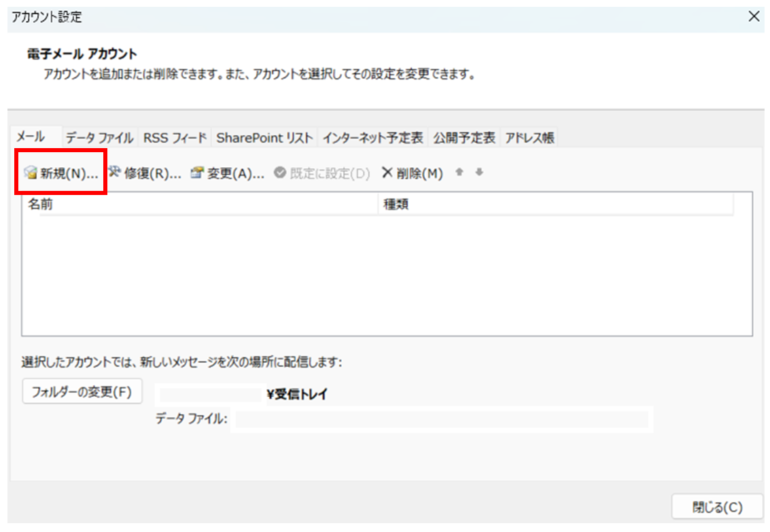Click the 新規(N) new account icon

point(31,173)
